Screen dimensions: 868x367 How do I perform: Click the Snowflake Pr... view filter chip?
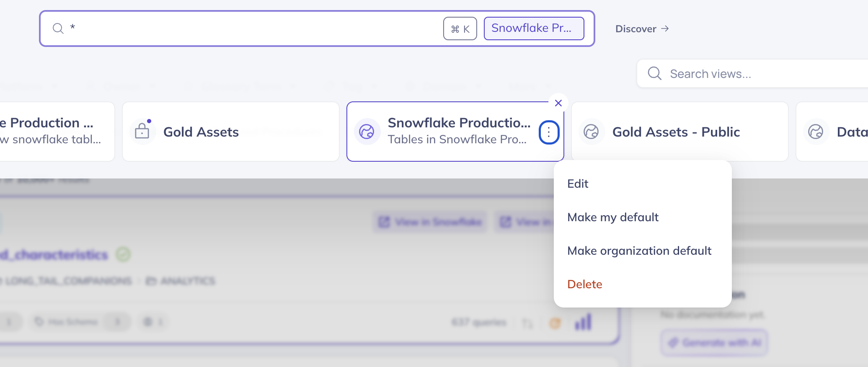(534, 28)
